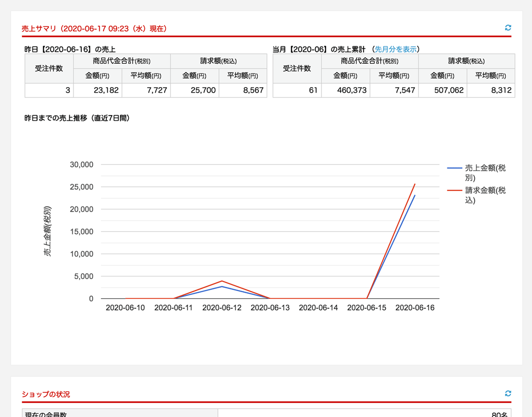Select the 請求金額(税込) legend label text
The image size is (532, 417).
(485, 195)
